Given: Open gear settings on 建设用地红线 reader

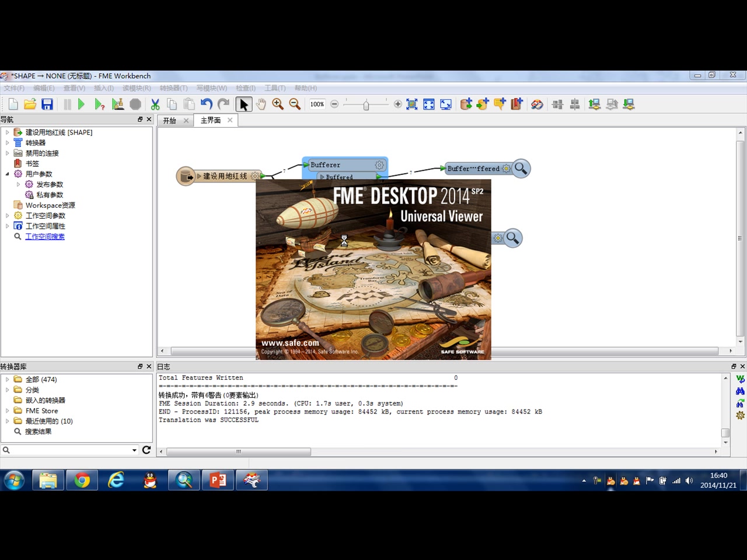Looking at the screenshot, I should click(x=254, y=176).
